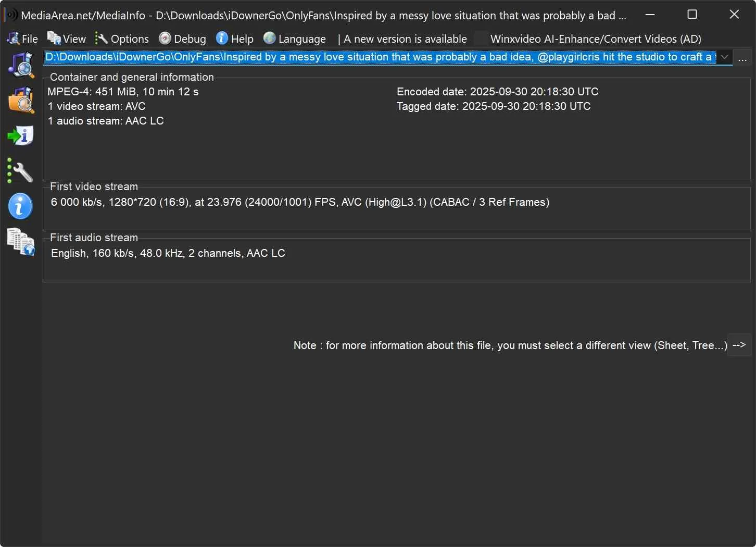756x547 pixels.
Task: Click the '-->' button to switch view
Action: [x=739, y=345]
